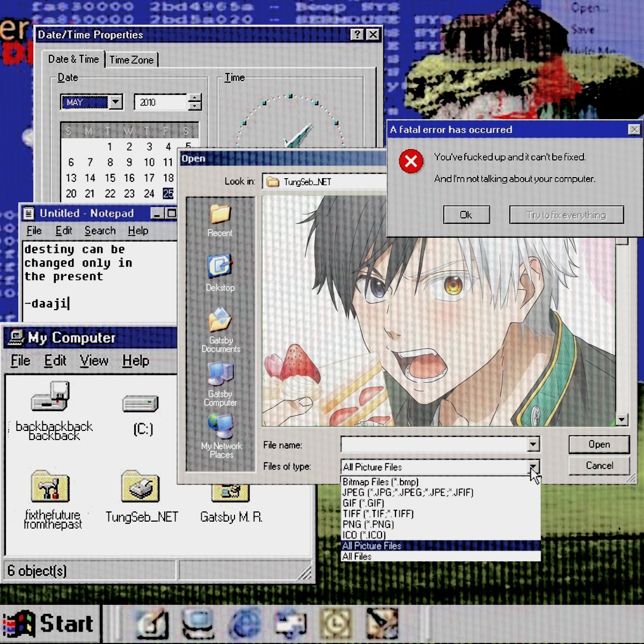Click Cancel in the Open dialog
This screenshot has width=644, height=644.
[x=599, y=465]
